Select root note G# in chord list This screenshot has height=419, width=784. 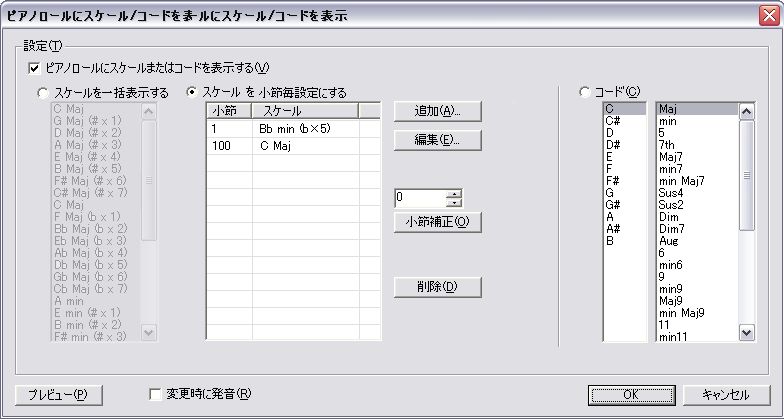tap(624, 205)
